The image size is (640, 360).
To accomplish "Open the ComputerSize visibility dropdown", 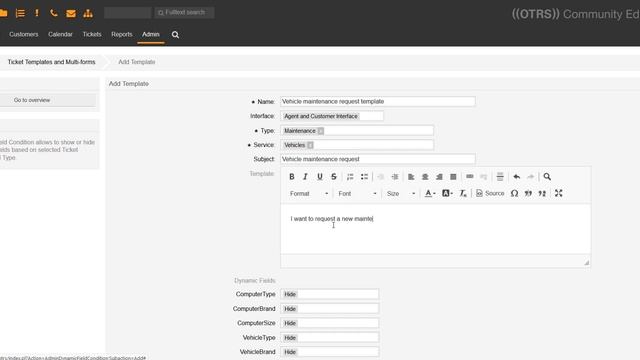I will pyautogui.click(x=329, y=323).
